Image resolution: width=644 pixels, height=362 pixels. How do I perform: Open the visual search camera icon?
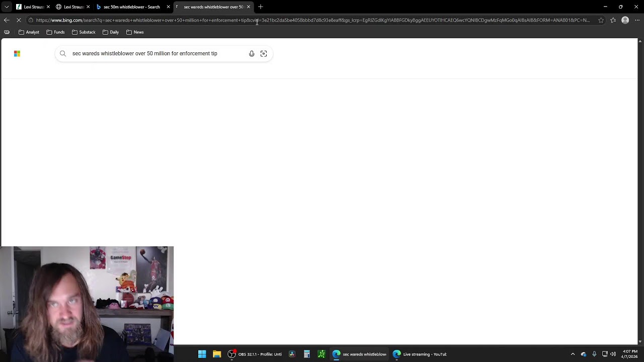[264, 54]
